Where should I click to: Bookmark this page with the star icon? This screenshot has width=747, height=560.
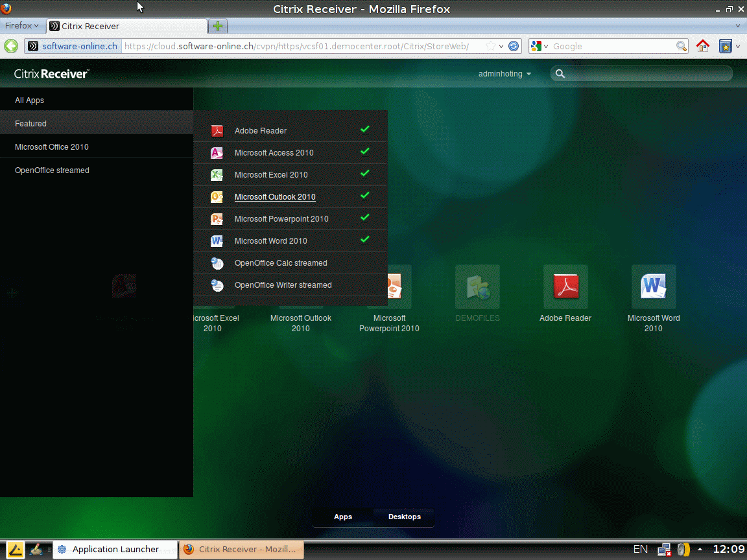tap(490, 46)
